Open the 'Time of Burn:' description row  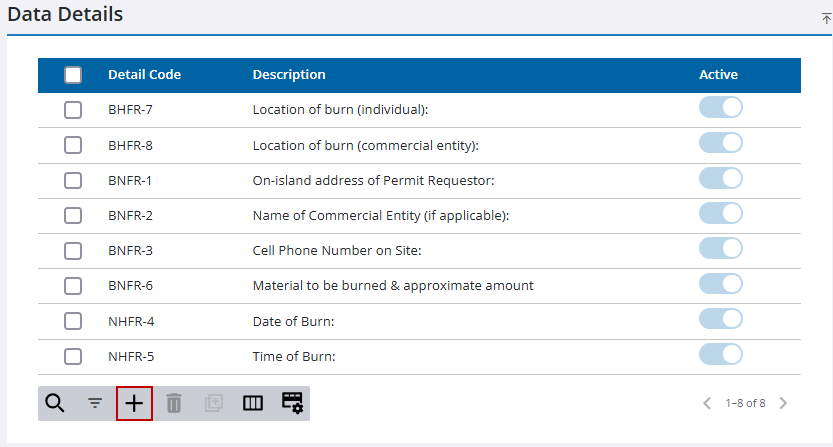point(293,356)
